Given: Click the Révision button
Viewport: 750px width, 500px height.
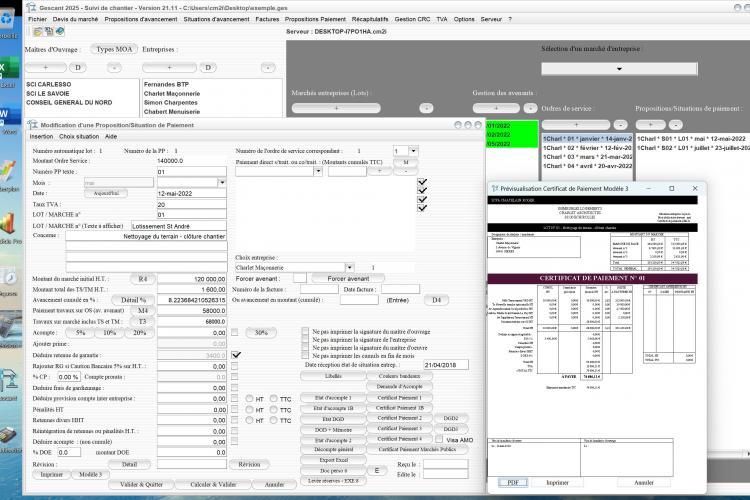Looking at the screenshot, I should click(x=249, y=464).
